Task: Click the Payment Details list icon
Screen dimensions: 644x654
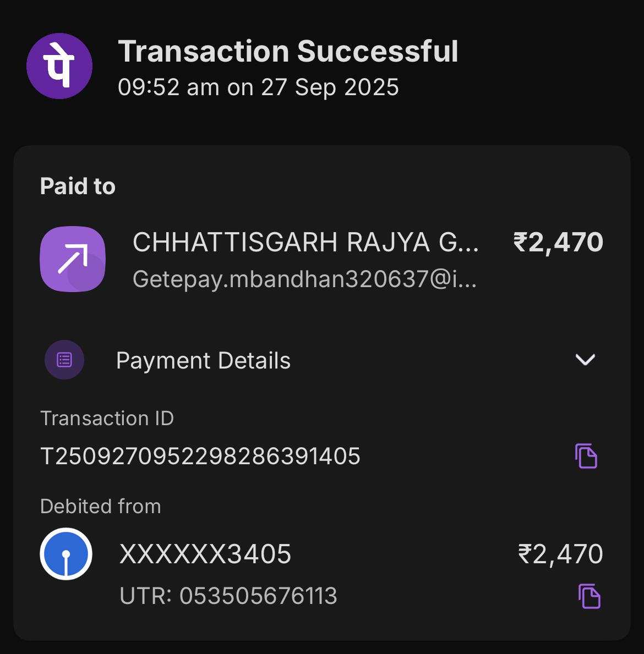Action: 64,360
